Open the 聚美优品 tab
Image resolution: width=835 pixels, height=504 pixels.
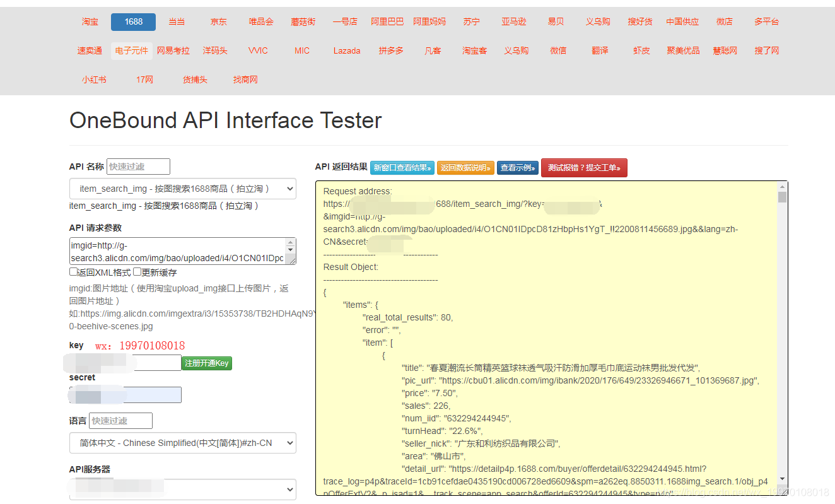tap(683, 50)
